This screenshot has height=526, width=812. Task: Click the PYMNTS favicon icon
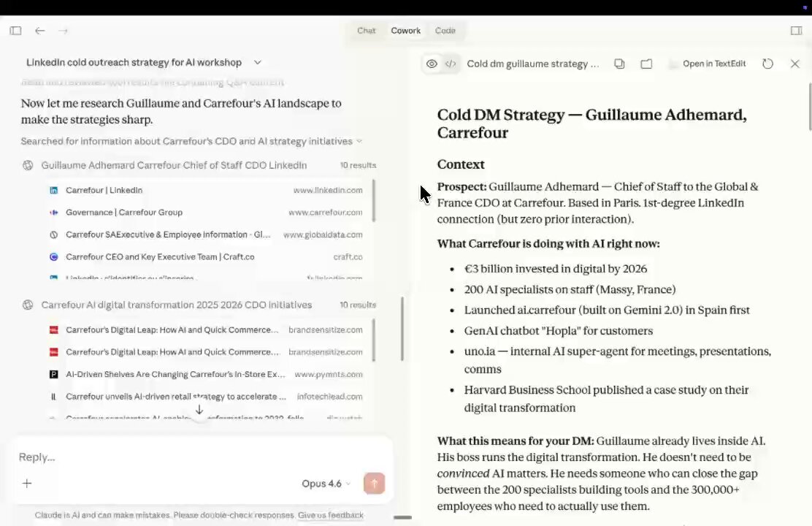point(53,374)
